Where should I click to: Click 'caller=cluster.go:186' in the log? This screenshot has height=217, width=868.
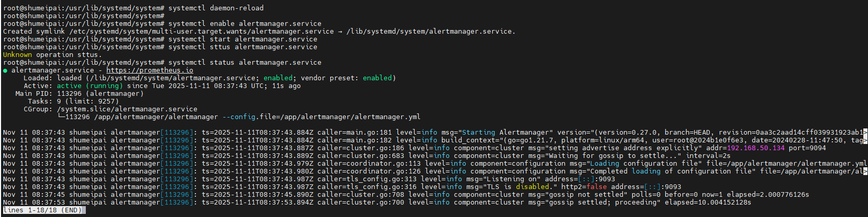pos(361,148)
